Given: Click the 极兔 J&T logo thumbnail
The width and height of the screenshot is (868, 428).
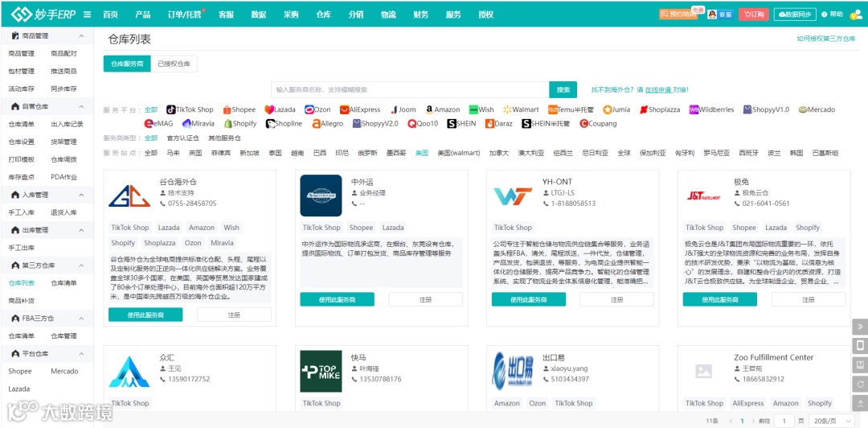Looking at the screenshot, I should pyautogui.click(x=703, y=195).
